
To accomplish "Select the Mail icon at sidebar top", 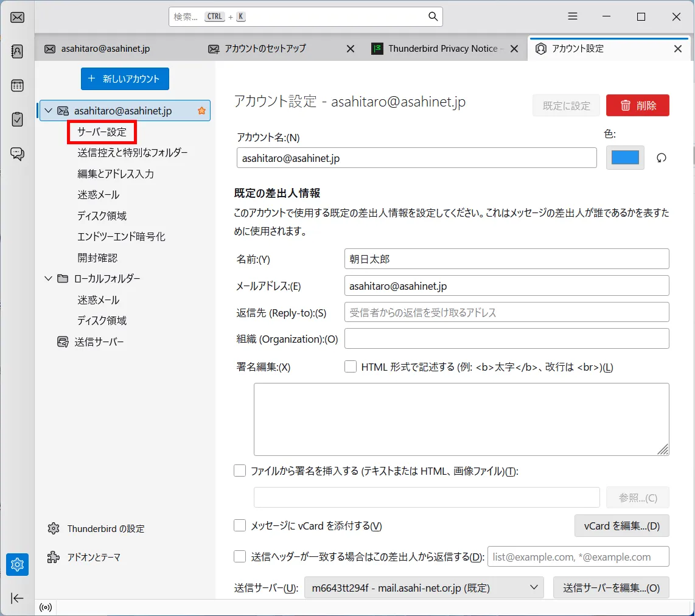I will (17, 17).
